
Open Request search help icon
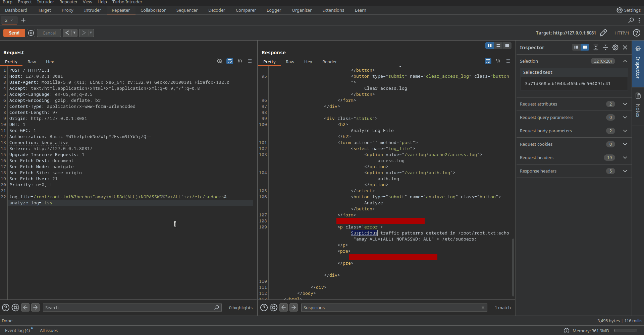[x=6, y=308]
